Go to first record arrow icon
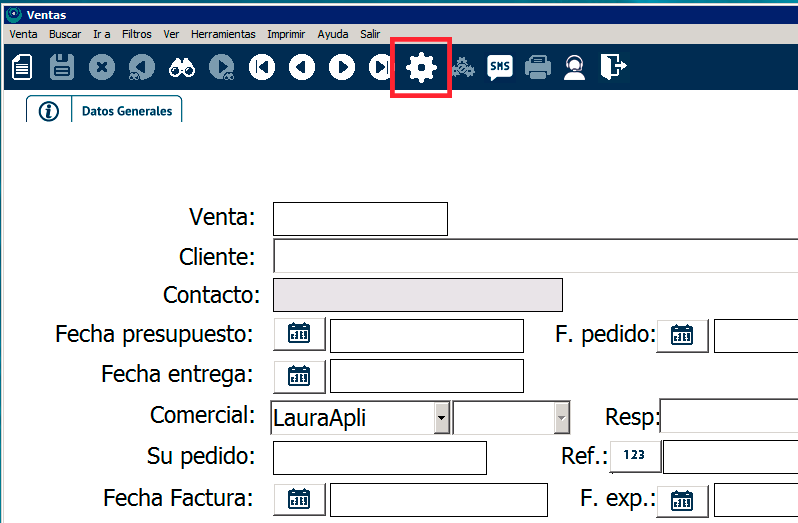 [262, 67]
